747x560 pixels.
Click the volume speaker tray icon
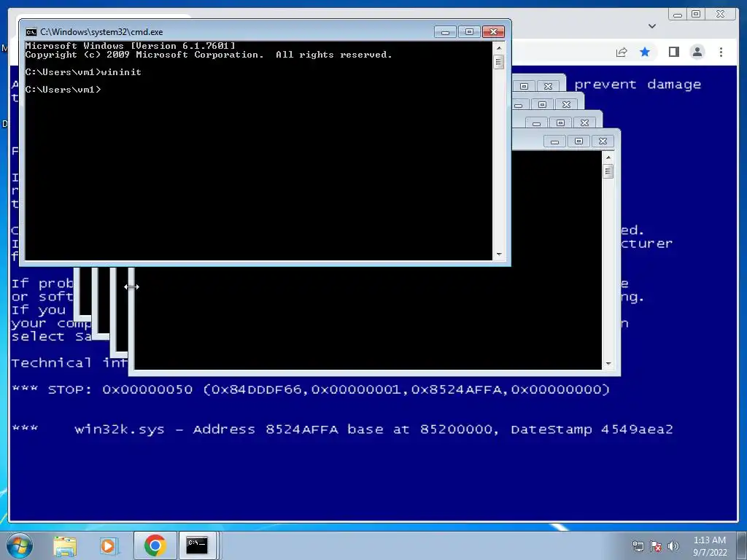tap(673, 546)
